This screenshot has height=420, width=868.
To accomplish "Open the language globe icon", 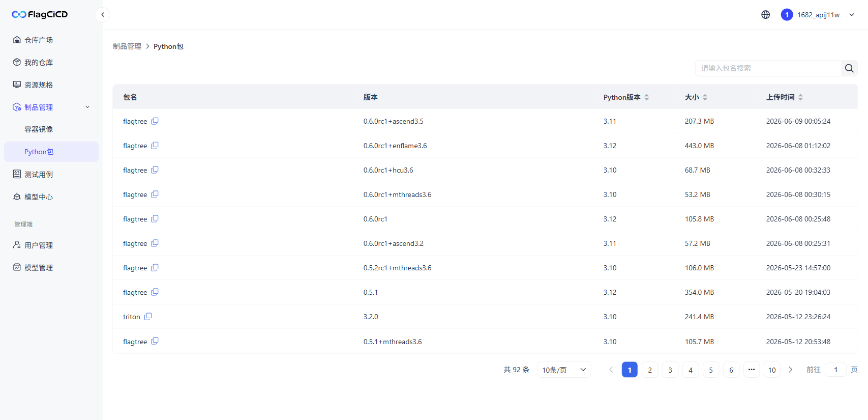I will [766, 15].
